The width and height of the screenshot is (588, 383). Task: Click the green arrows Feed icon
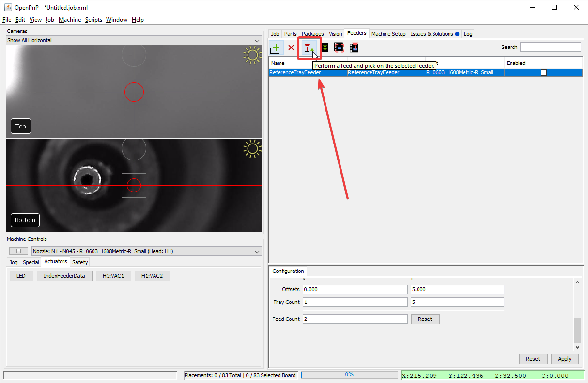tap(325, 48)
